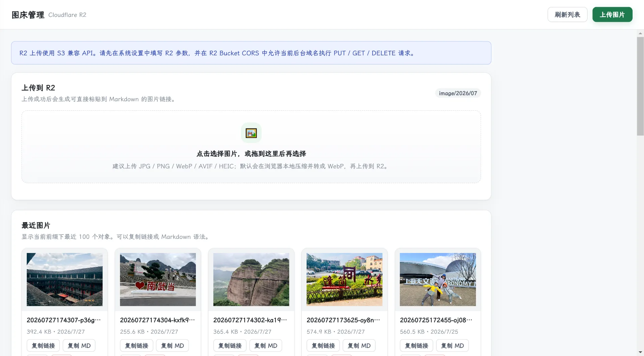Open the garden red characters thumbnail

click(344, 279)
